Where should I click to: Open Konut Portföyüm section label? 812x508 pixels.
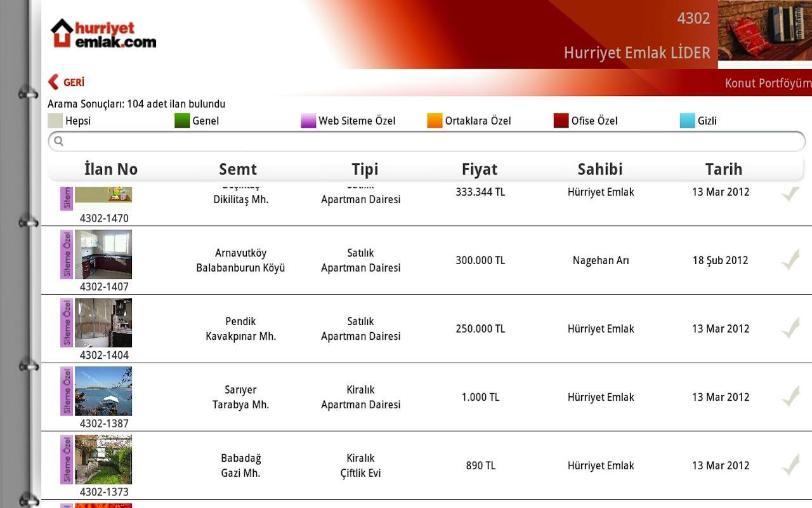click(768, 83)
